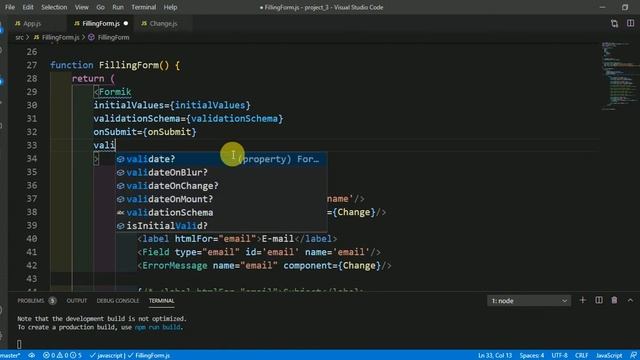
Task: Choose the isInitialValid? suggestion
Action: (221, 226)
